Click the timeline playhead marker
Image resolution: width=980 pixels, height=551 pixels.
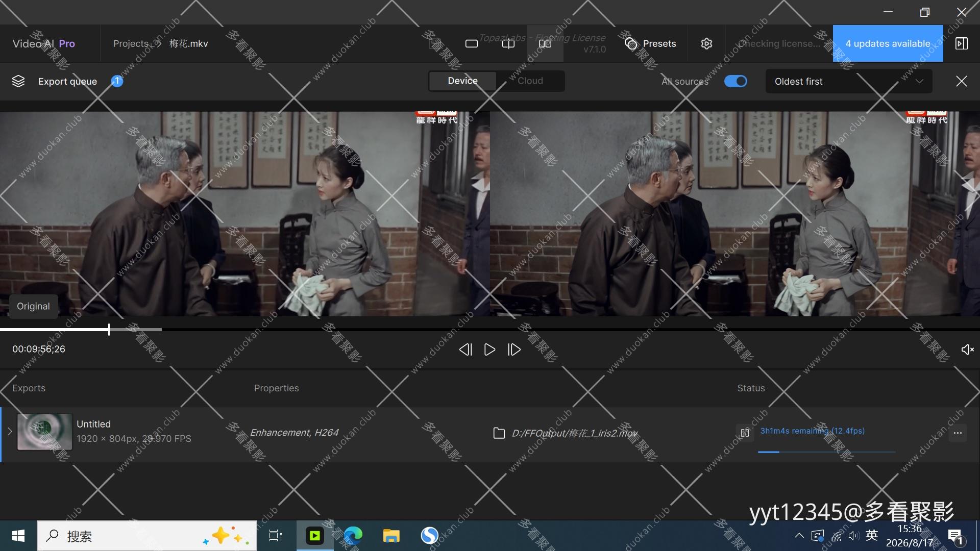pyautogui.click(x=109, y=330)
